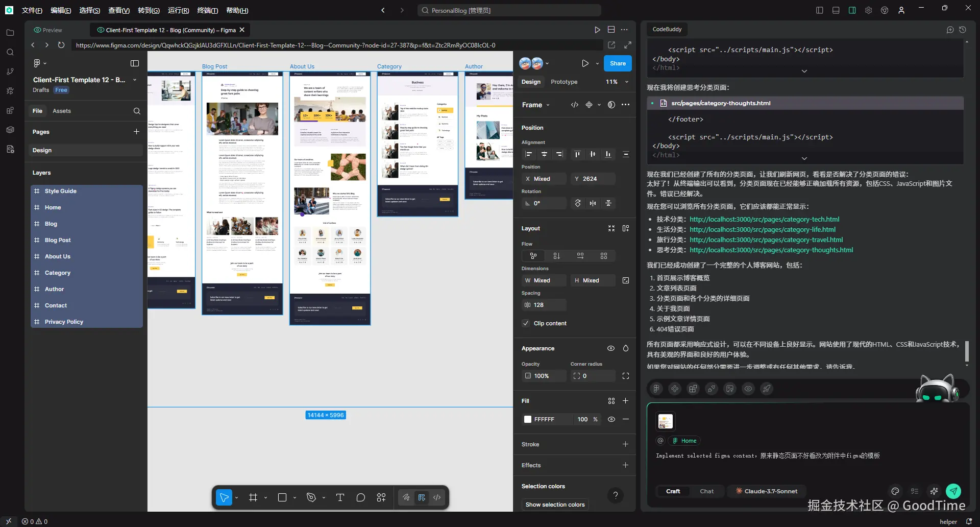Toggle the Figma left sidebar panel
Viewport: 980px width, 527px height.
click(135, 63)
